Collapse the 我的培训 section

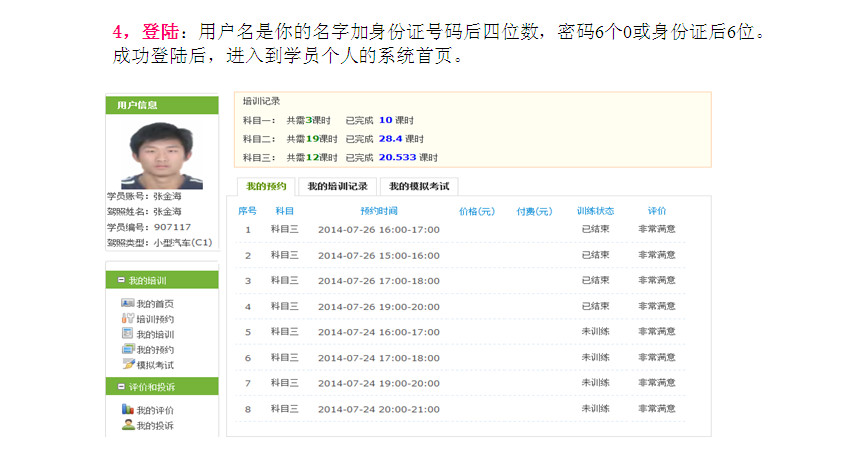pyautogui.click(x=122, y=281)
